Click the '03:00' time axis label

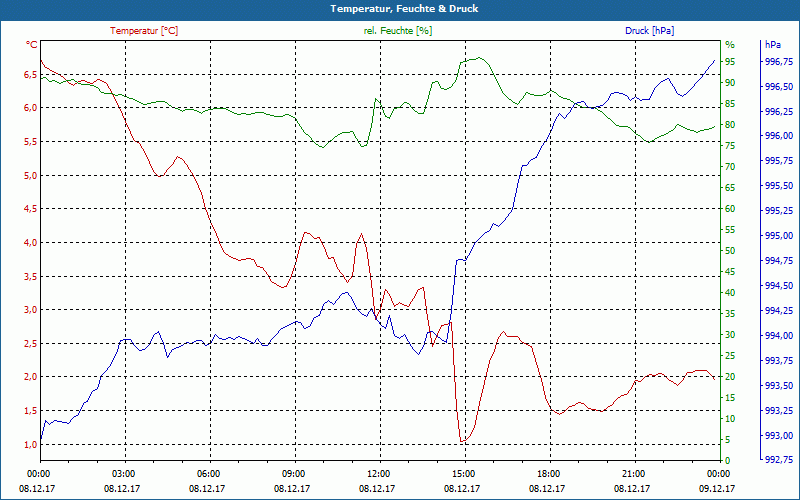tap(122, 474)
